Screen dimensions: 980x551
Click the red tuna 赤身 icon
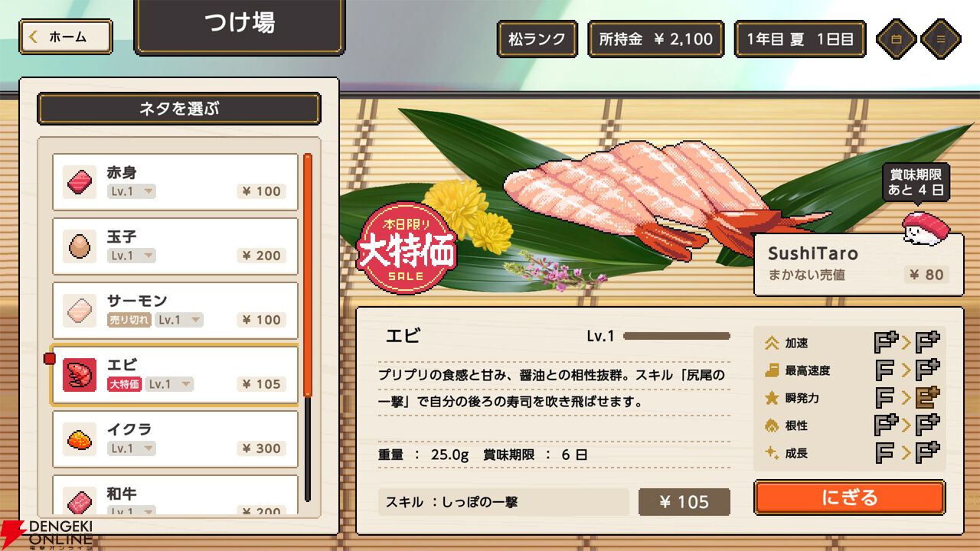click(x=79, y=181)
